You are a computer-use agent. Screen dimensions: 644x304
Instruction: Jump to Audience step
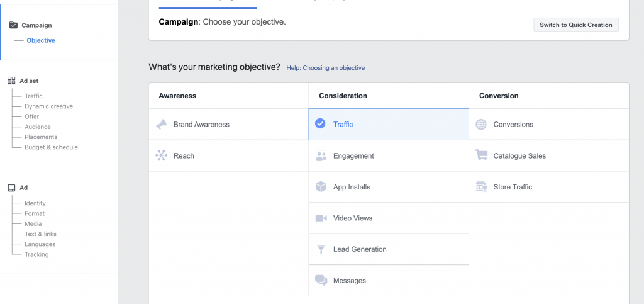[37, 127]
